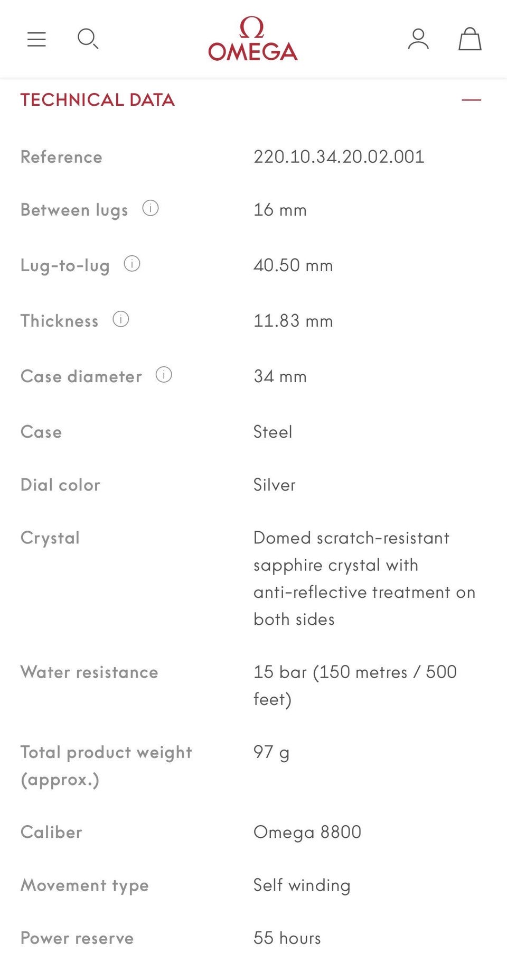
Task: Open the shopping bag icon
Action: 470,39
